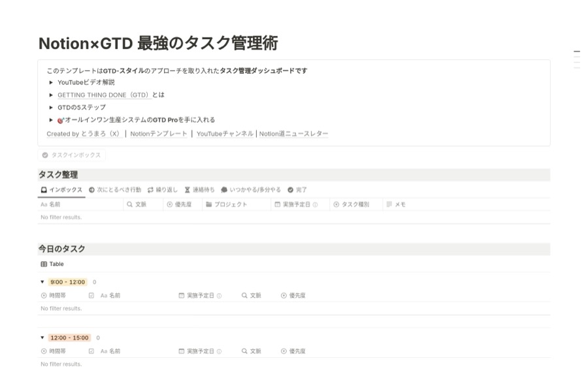The image size is (588, 367).
Task: Select the Table view under 今日のタスク
Action: (x=52, y=264)
